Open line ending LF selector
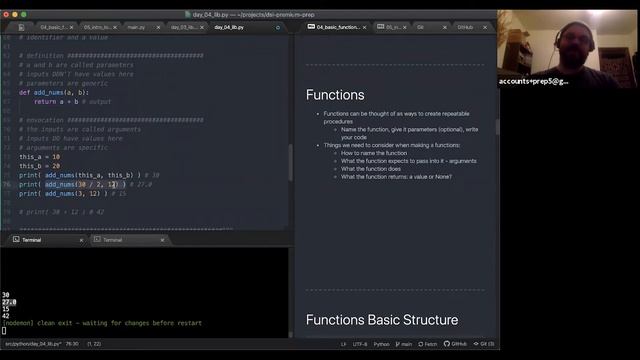 (x=343, y=344)
